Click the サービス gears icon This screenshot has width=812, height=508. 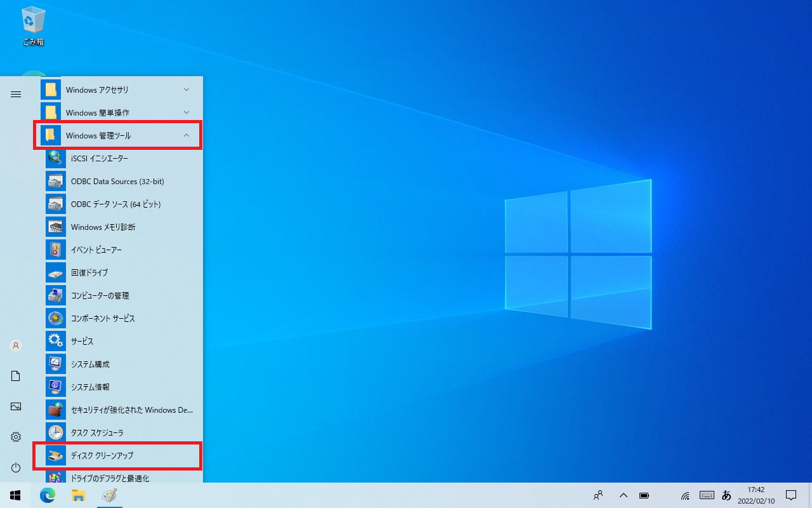pyautogui.click(x=56, y=341)
